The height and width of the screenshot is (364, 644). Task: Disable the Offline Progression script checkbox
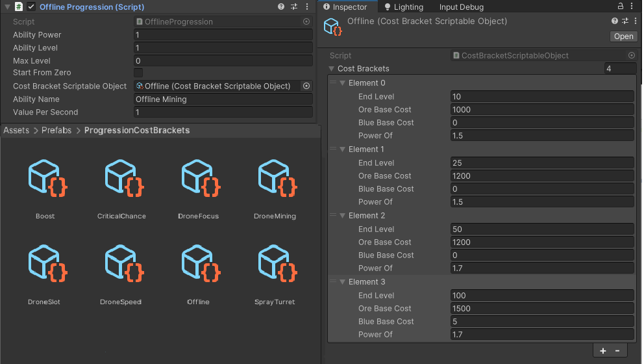point(31,6)
